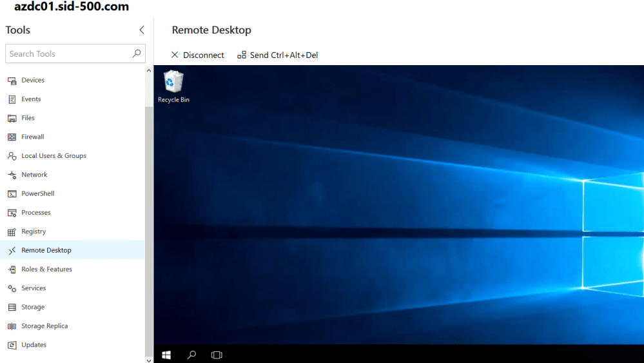This screenshot has width=644, height=363.
Task: Click the PowerShell console icon
Action: tap(12, 194)
